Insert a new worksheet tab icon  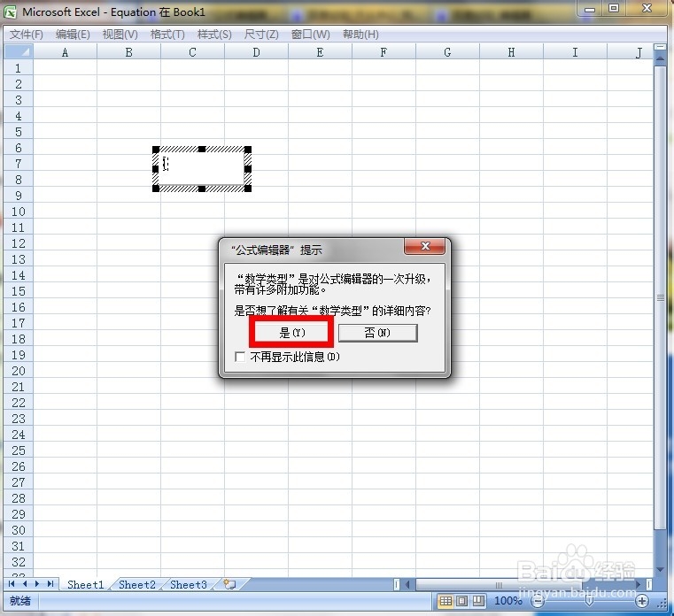pos(229,584)
